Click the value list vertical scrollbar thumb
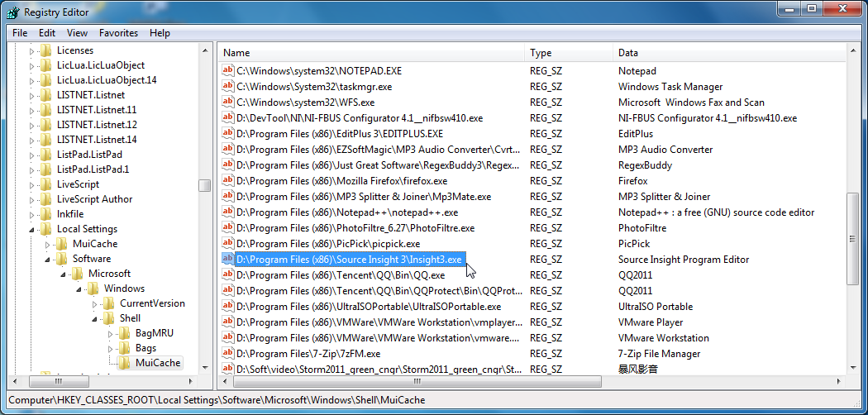 pyautogui.click(x=853, y=237)
